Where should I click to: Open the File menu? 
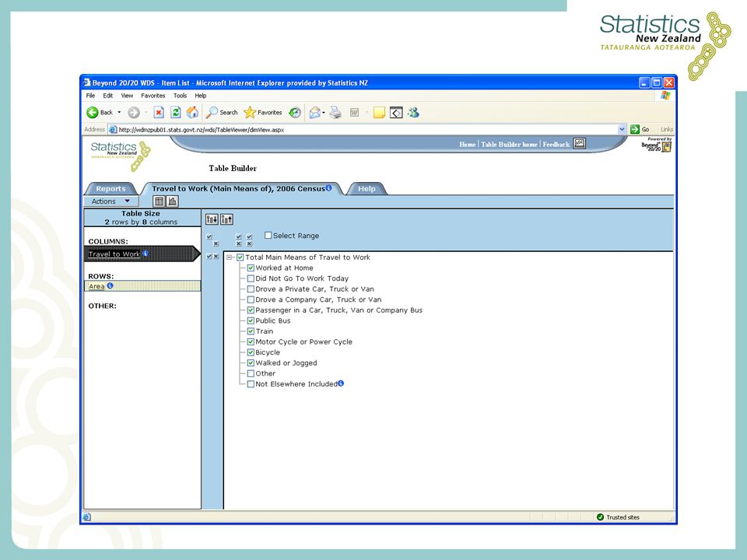click(x=90, y=95)
